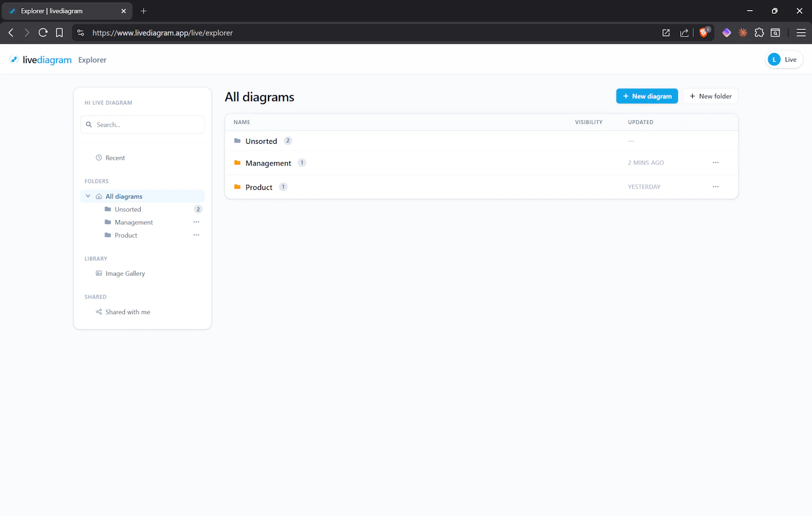Focus the Search field in sidebar
This screenshot has height=516, width=812.
[143, 124]
